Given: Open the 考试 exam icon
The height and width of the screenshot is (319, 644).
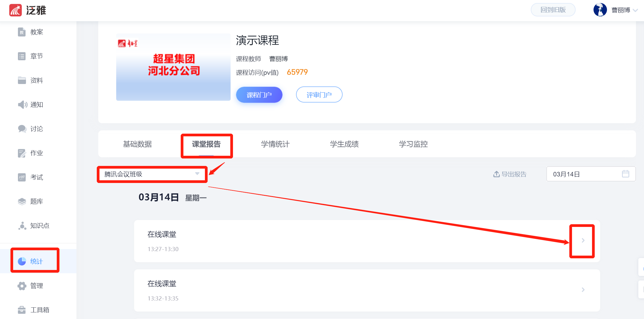Looking at the screenshot, I should [22, 177].
